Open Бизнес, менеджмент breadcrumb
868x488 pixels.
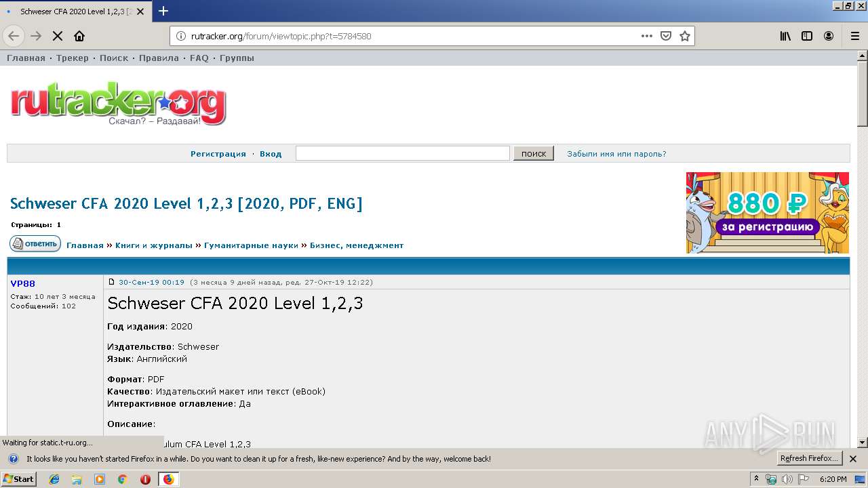357,245
